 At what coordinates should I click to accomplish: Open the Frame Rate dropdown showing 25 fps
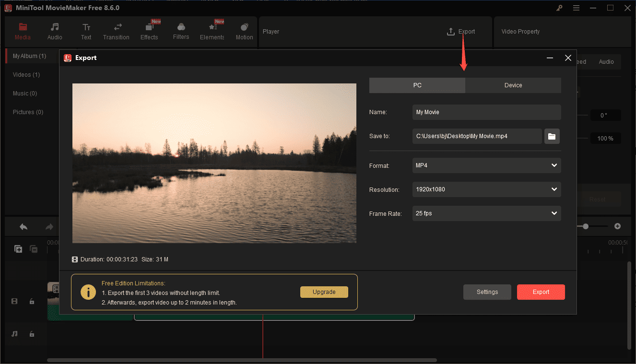(x=486, y=213)
